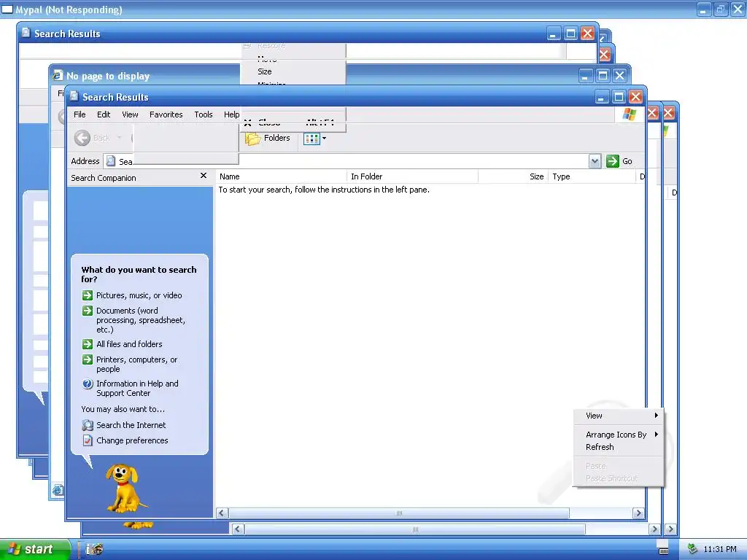Screen dimensions: 747x560
Task: Search for Documents (word processing, spreadsheet)
Action: click(141, 320)
